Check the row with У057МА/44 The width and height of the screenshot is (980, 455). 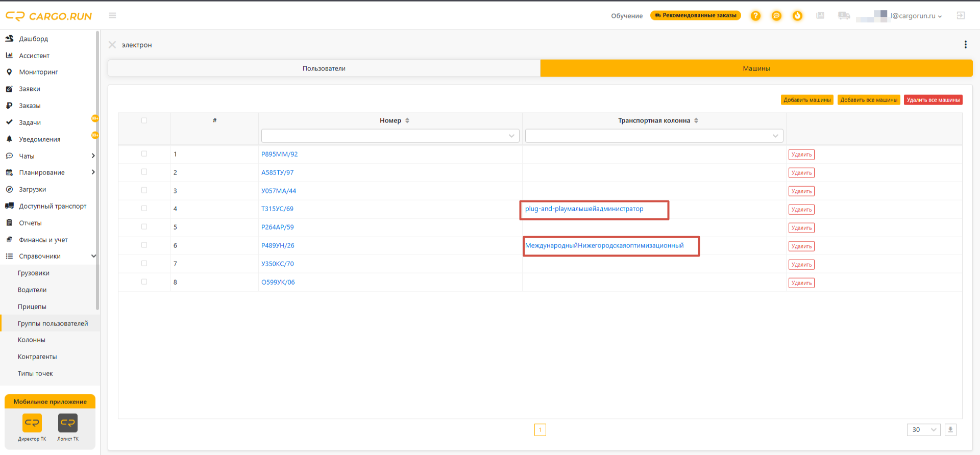pyautogui.click(x=144, y=190)
